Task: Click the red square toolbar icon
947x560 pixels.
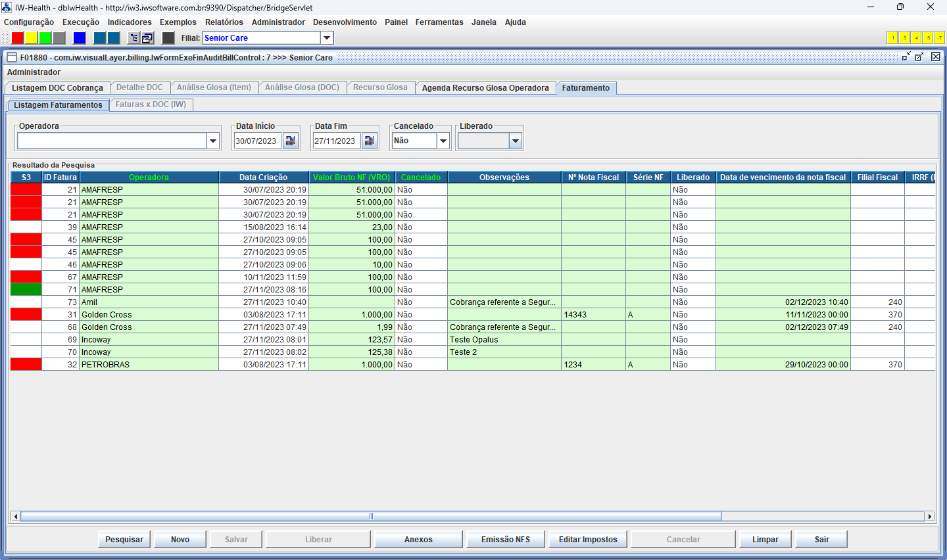Action: tap(18, 38)
